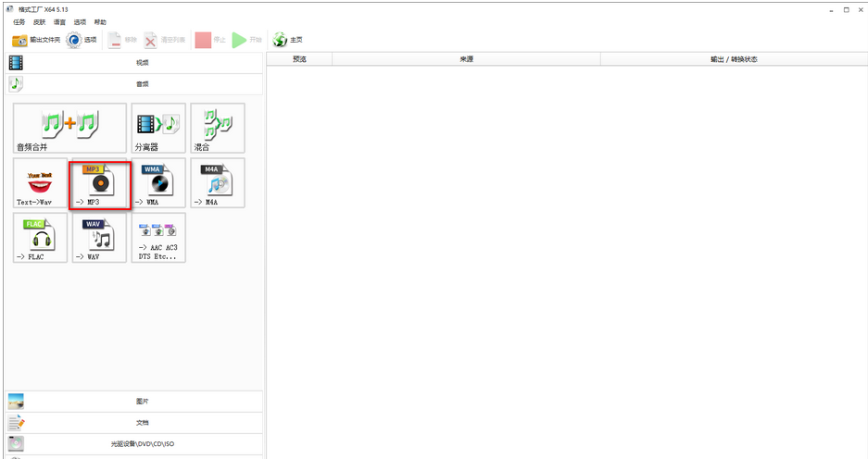
Task: Collapse the 音频 audio section
Action: 134,84
